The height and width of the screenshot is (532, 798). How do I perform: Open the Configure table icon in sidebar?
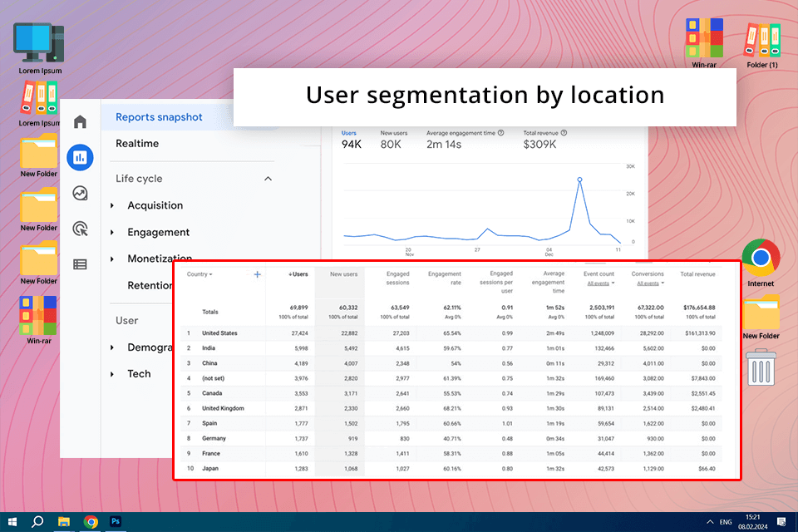click(80, 264)
